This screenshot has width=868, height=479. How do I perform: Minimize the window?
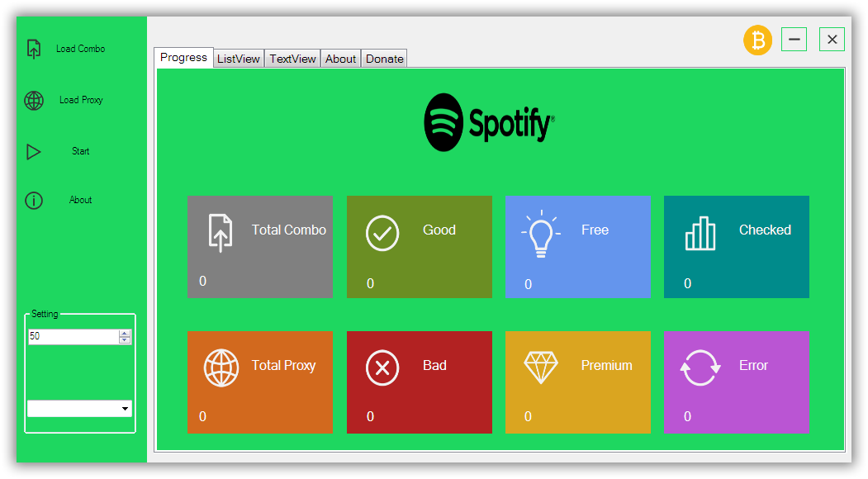coord(794,40)
